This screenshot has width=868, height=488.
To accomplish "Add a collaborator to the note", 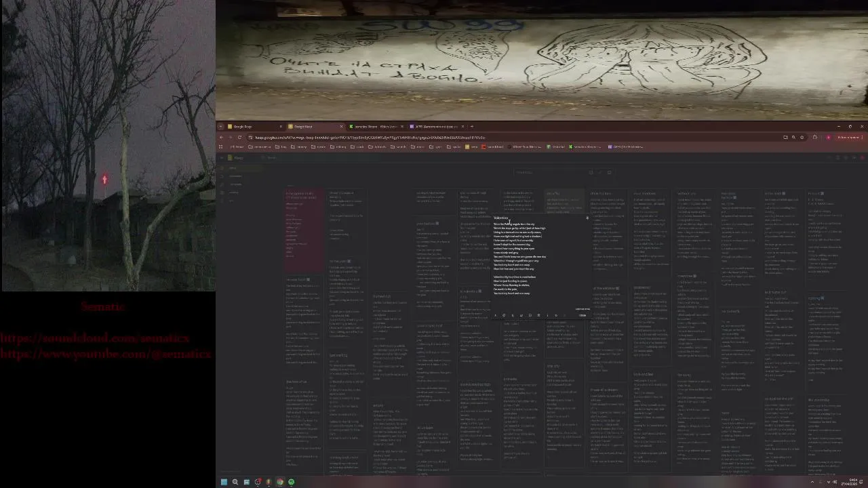I will [521, 315].
